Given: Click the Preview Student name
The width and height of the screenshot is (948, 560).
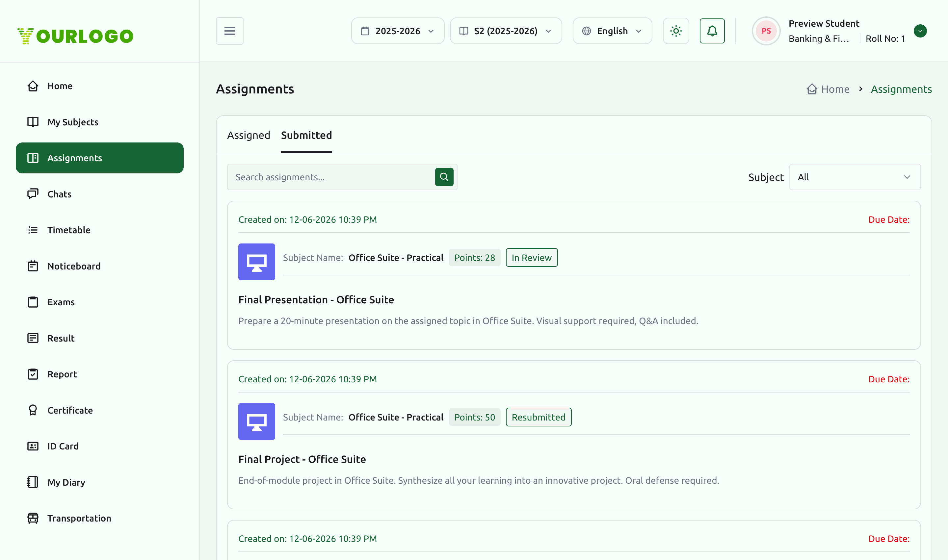Looking at the screenshot, I should (824, 23).
